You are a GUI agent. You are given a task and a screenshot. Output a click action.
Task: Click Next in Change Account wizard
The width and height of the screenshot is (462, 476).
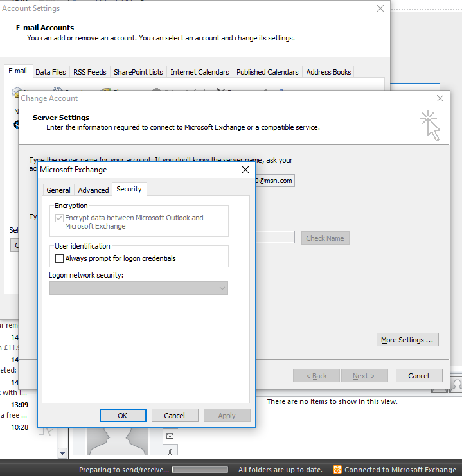point(364,376)
